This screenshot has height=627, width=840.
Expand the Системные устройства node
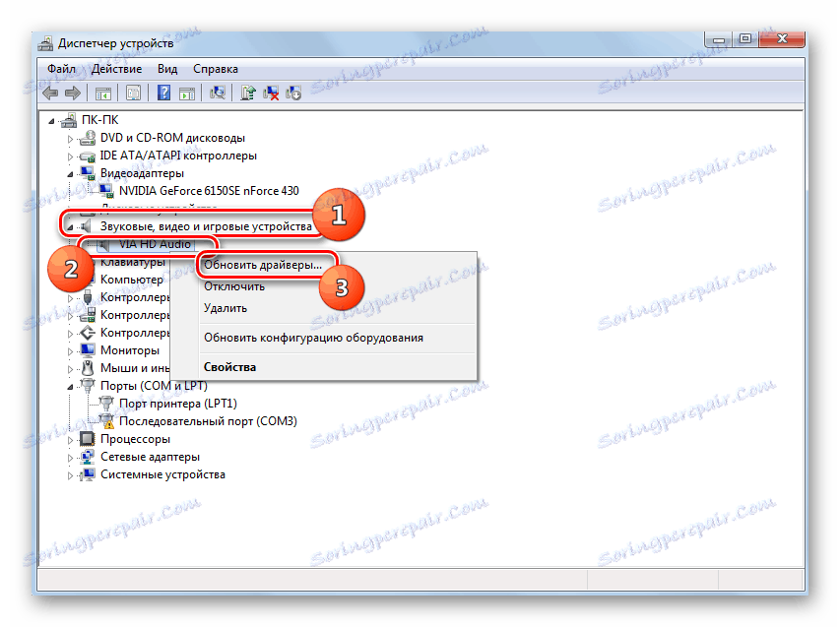click(70, 475)
